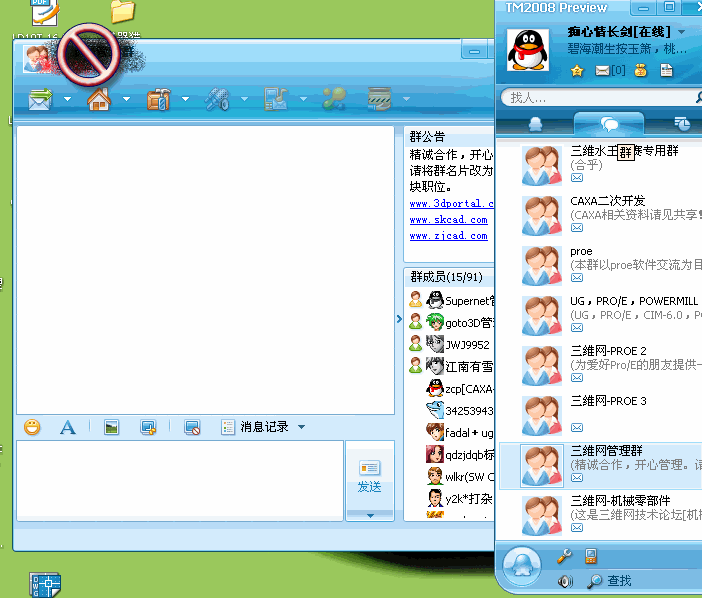The width and height of the screenshot is (702, 598).
Task: Click the star icon in TM2008 panel
Action: [x=577, y=70]
